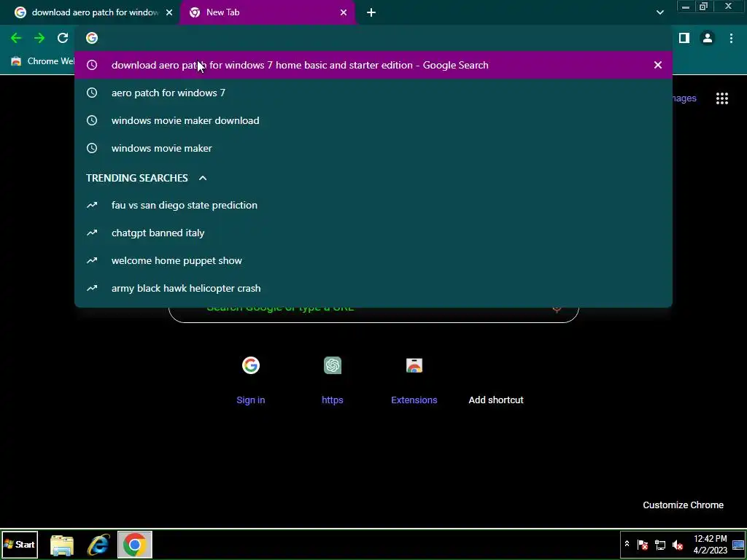Screen dimensions: 747x560
Task: Click the Chrome taskbar icon
Action: tap(135, 545)
